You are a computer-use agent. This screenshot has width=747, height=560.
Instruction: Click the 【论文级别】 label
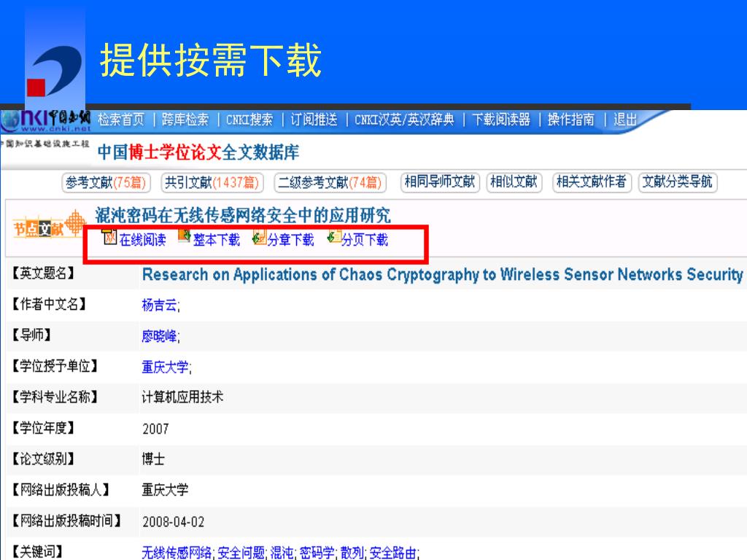[x=44, y=459]
